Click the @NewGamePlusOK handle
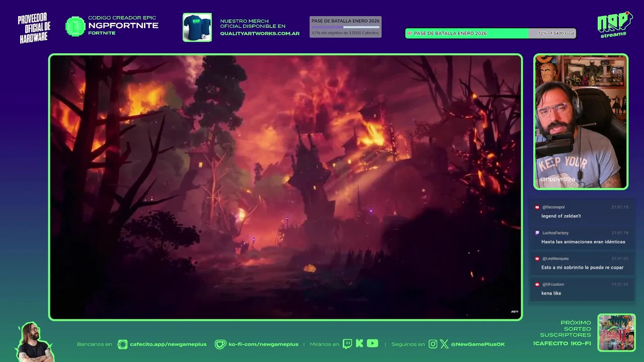Image resolution: width=644 pixels, height=362 pixels. click(477, 344)
